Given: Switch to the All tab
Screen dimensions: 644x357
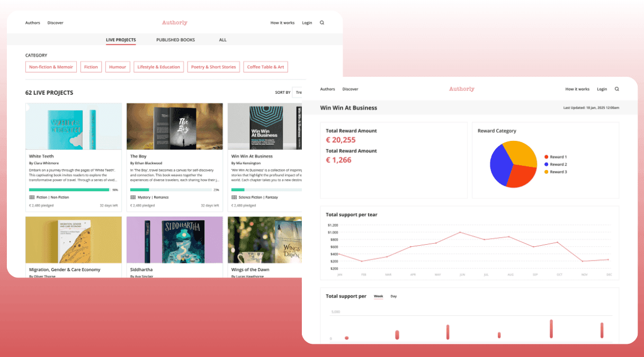Looking at the screenshot, I should [223, 40].
